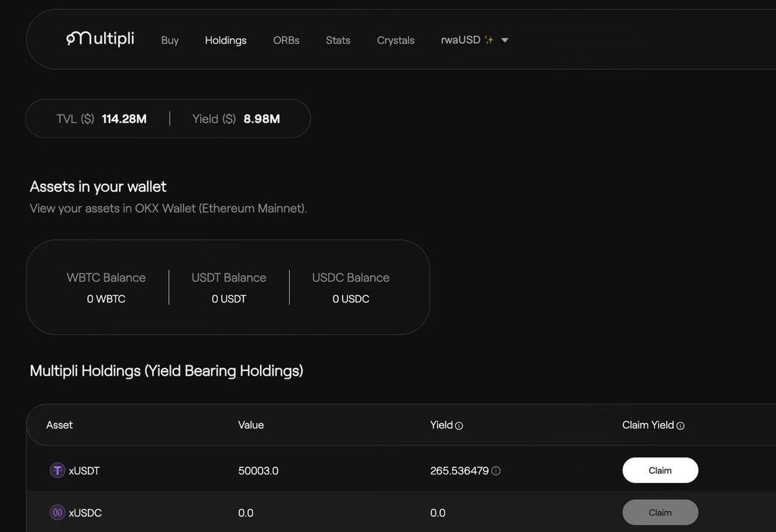Click the USDT Balance label
Viewport: 776px width, 532px height.
coord(229,277)
